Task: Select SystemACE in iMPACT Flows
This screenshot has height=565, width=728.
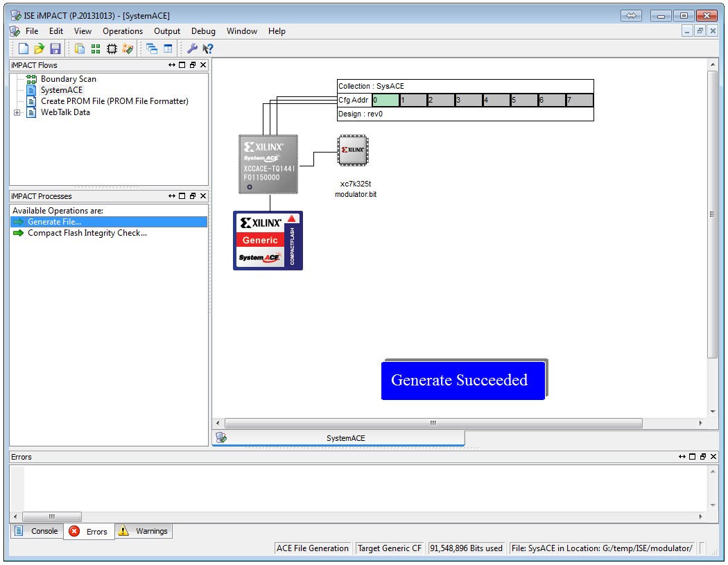Action: click(x=61, y=90)
